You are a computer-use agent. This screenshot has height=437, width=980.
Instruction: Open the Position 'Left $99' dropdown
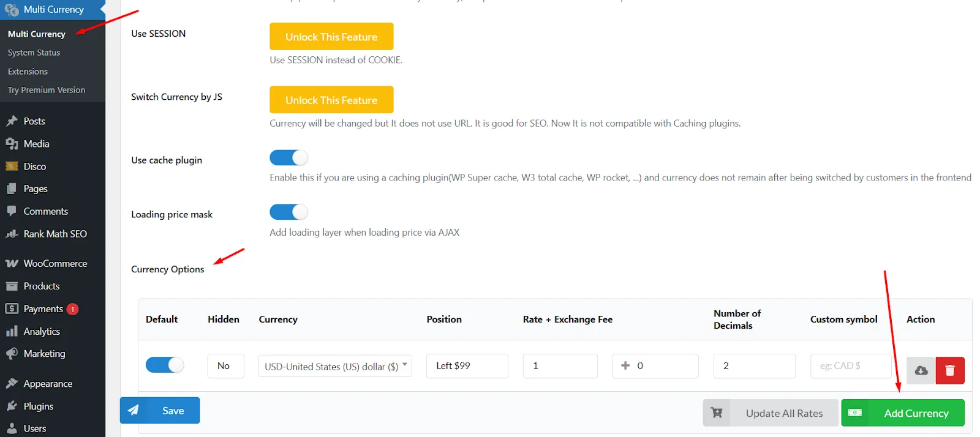pos(467,366)
